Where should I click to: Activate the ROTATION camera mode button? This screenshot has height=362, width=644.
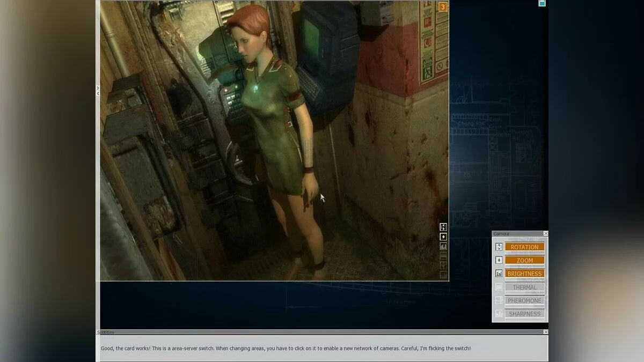pyautogui.click(x=524, y=247)
